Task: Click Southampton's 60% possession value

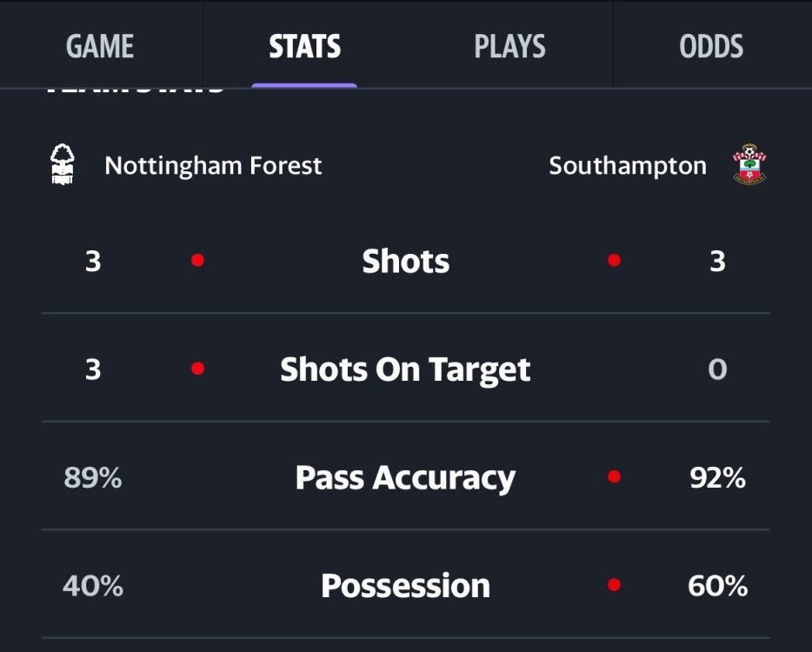Action: click(x=717, y=586)
